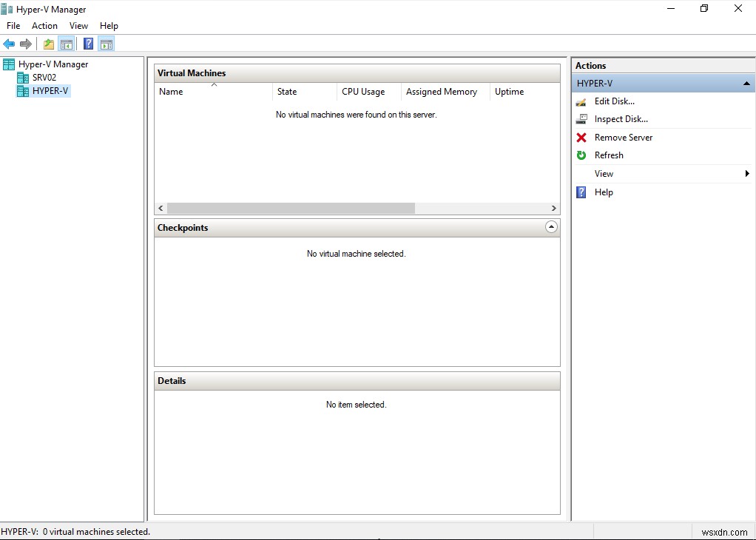Click the SRV02 server icon
The height and width of the screenshot is (540, 756).
pyautogui.click(x=23, y=78)
